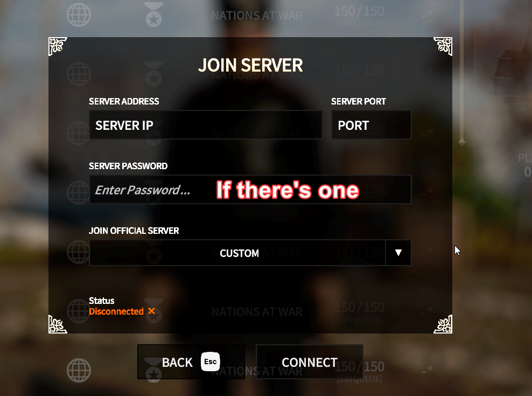This screenshot has height=396, width=532.
Task: Click the BACK button
Action: tap(191, 362)
